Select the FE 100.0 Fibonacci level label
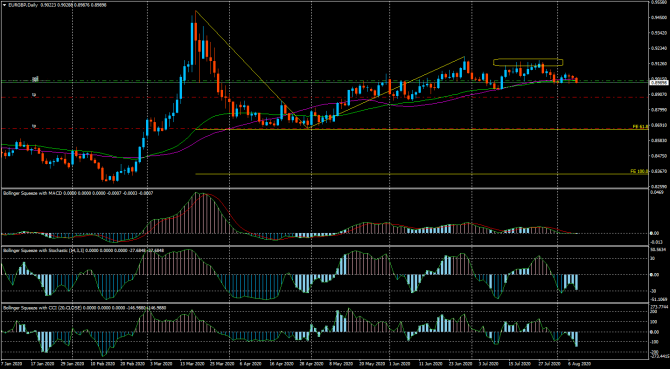This screenshot has height=369, width=670. (x=640, y=171)
